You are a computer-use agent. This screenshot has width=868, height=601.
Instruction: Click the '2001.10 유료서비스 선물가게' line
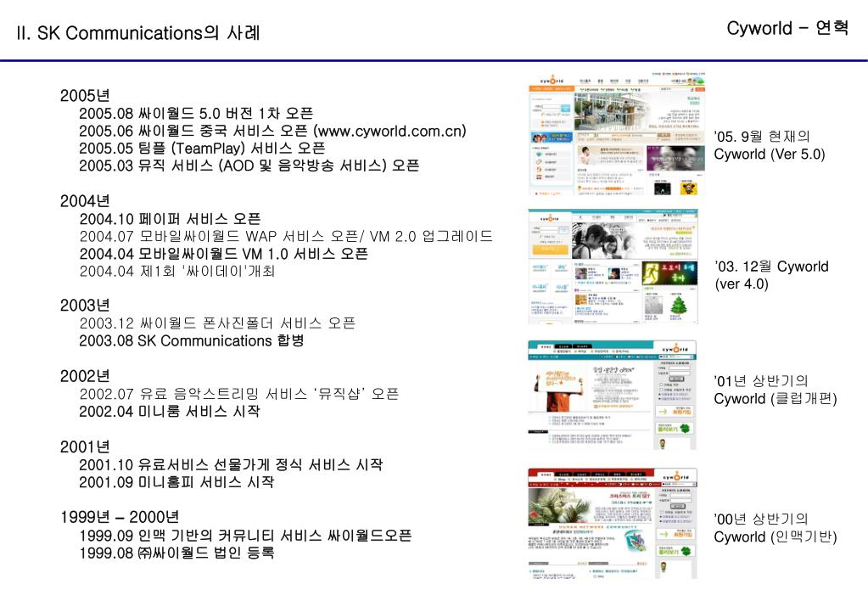[x=231, y=464]
